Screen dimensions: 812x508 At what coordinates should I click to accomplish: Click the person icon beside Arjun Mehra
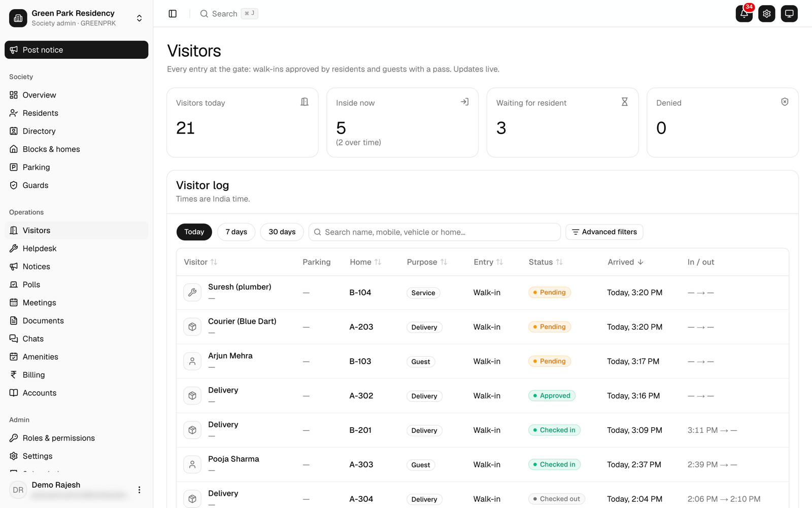coord(192,361)
